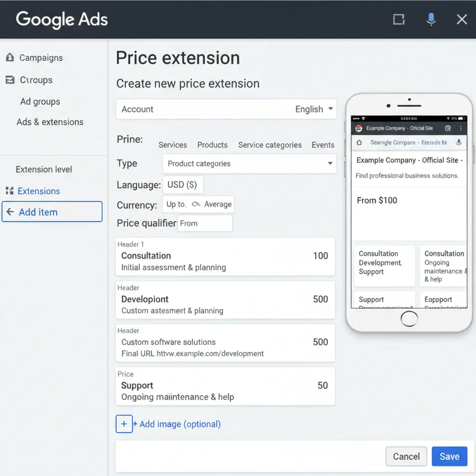Select Average option
The height and width of the screenshot is (476, 476).
click(218, 204)
